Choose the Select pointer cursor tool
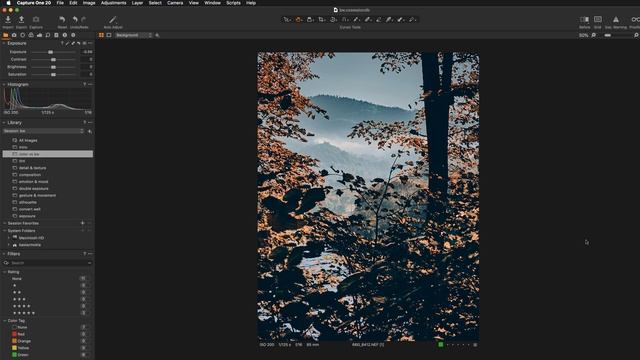This screenshot has width=640, height=360. pos(287,20)
